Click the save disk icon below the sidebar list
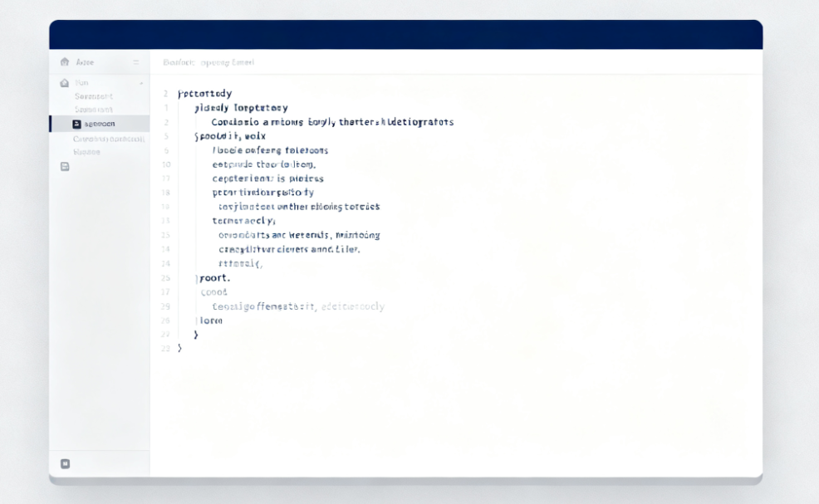 click(65, 166)
